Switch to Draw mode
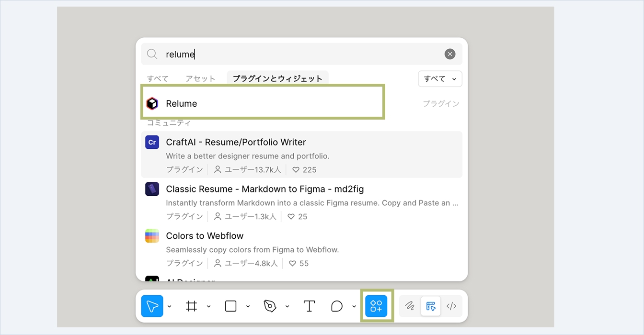Image resolution: width=644 pixels, height=335 pixels. 410,306
